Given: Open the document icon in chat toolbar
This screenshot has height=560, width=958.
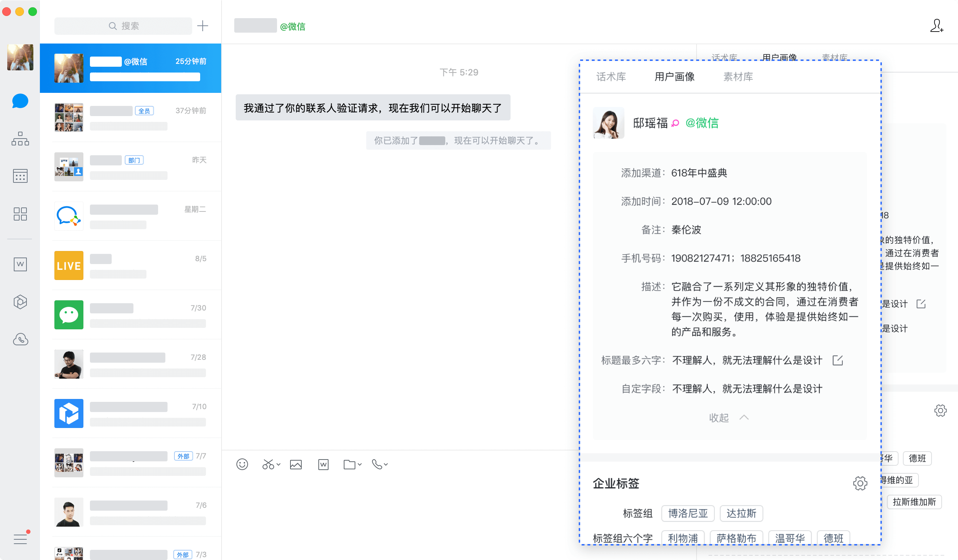Looking at the screenshot, I should click(x=323, y=464).
